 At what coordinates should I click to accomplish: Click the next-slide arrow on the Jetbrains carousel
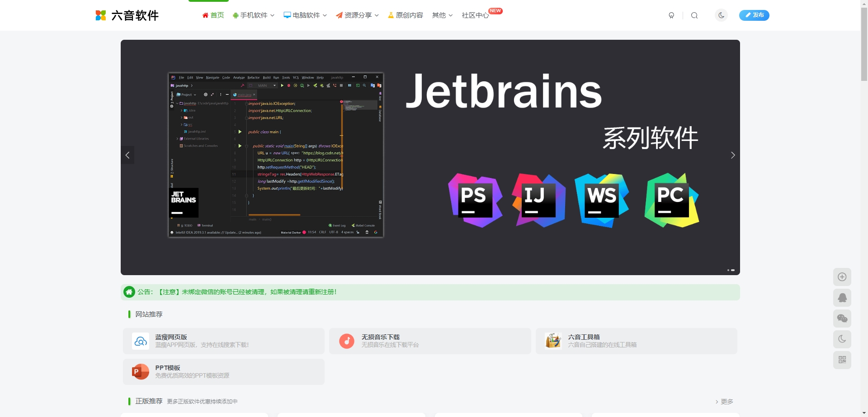732,155
